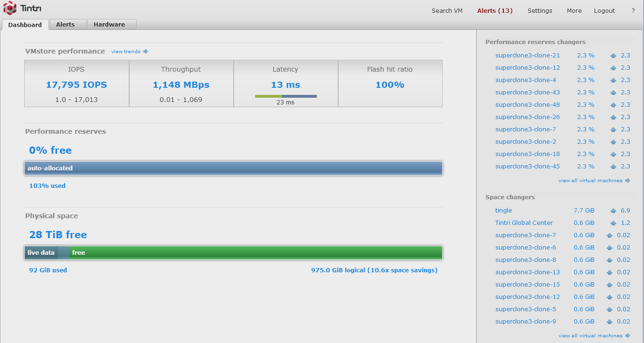This screenshot has height=343, width=644.
Task: Open the tingle VM link
Action: click(503, 211)
